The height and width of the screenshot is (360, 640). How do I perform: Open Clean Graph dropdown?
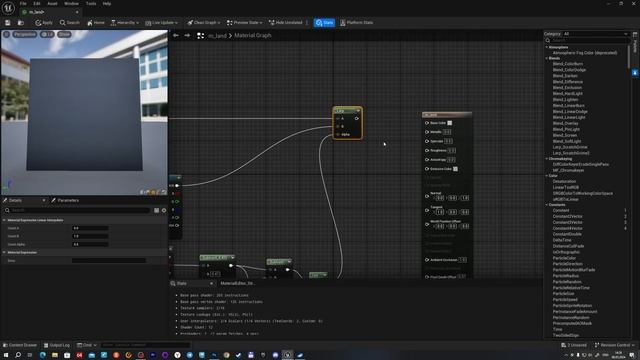click(x=204, y=23)
